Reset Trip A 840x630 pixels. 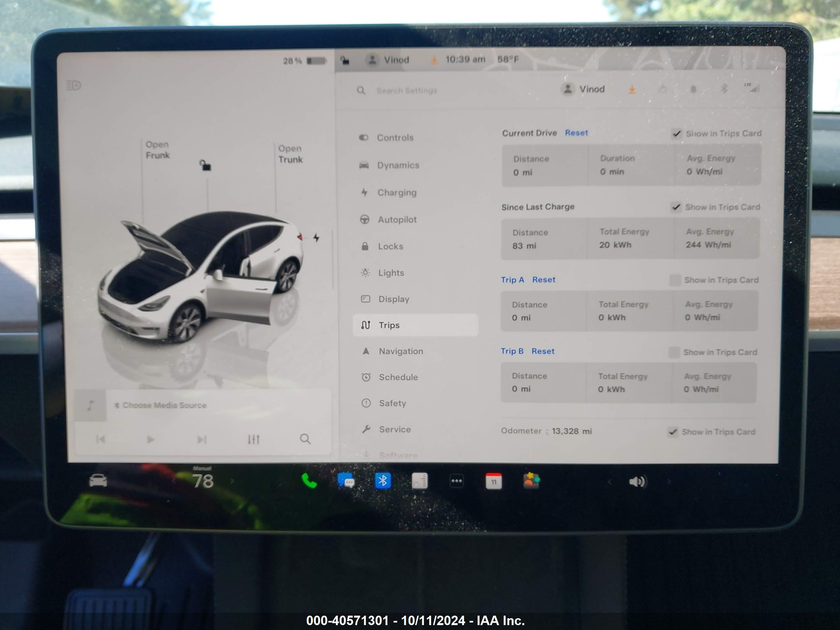543,280
